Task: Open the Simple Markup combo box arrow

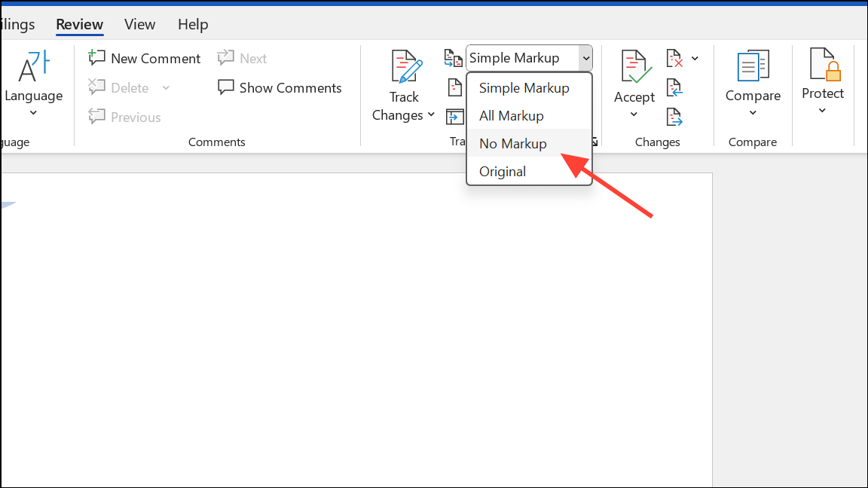Action: [x=584, y=58]
